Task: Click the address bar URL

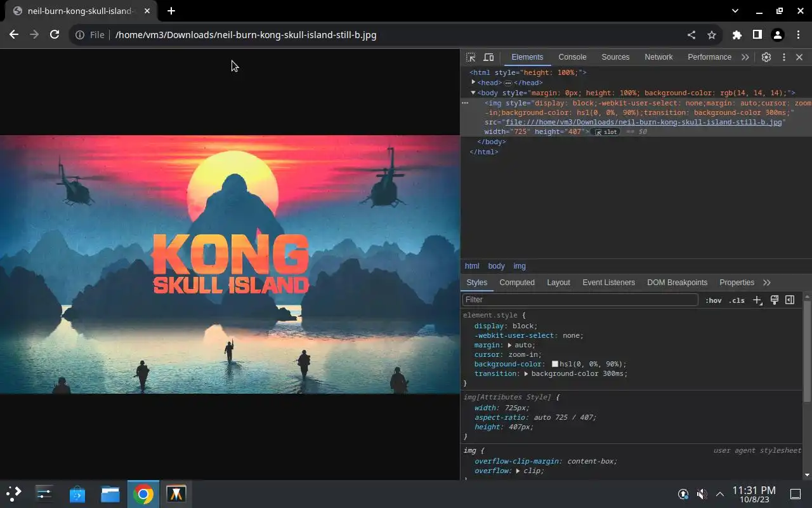Action: (246, 35)
